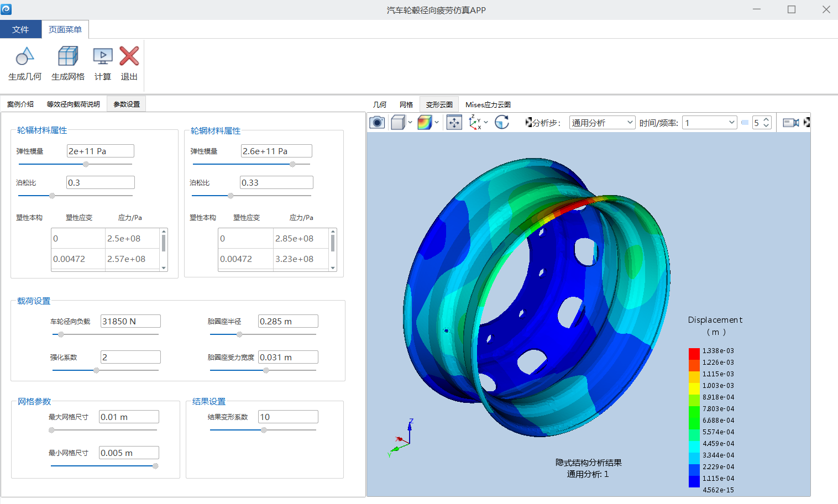Switch to 等效径向载荷说明 tab
Screen dimensions: 838x504
(x=74, y=104)
